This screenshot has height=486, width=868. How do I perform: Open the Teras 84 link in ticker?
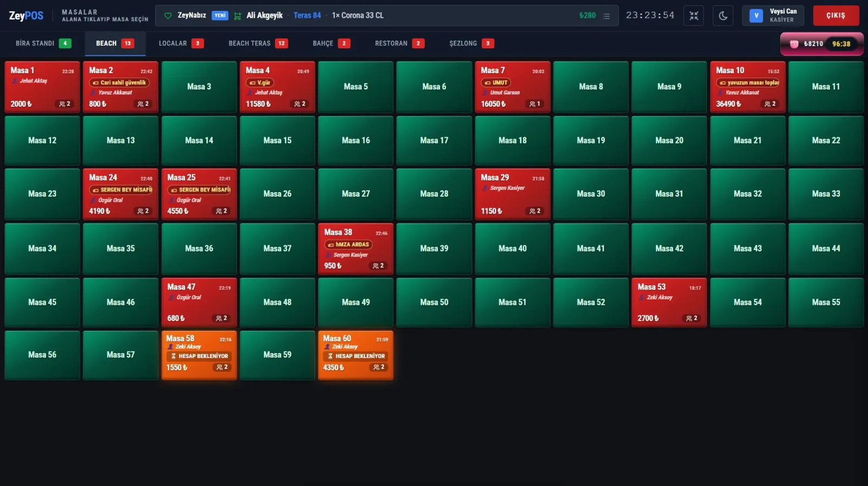tap(307, 16)
